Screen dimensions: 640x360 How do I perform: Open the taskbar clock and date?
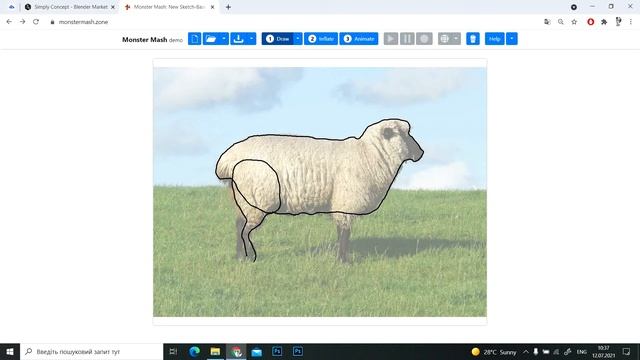pos(603,351)
